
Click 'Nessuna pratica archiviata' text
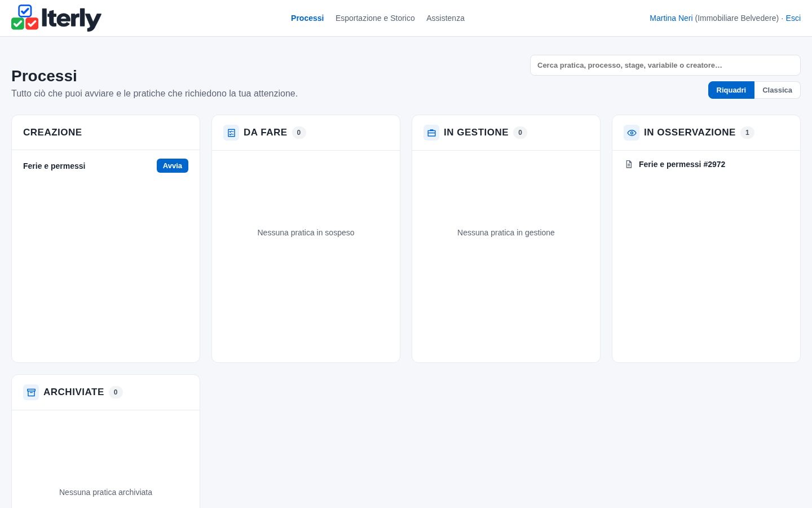(x=105, y=492)
